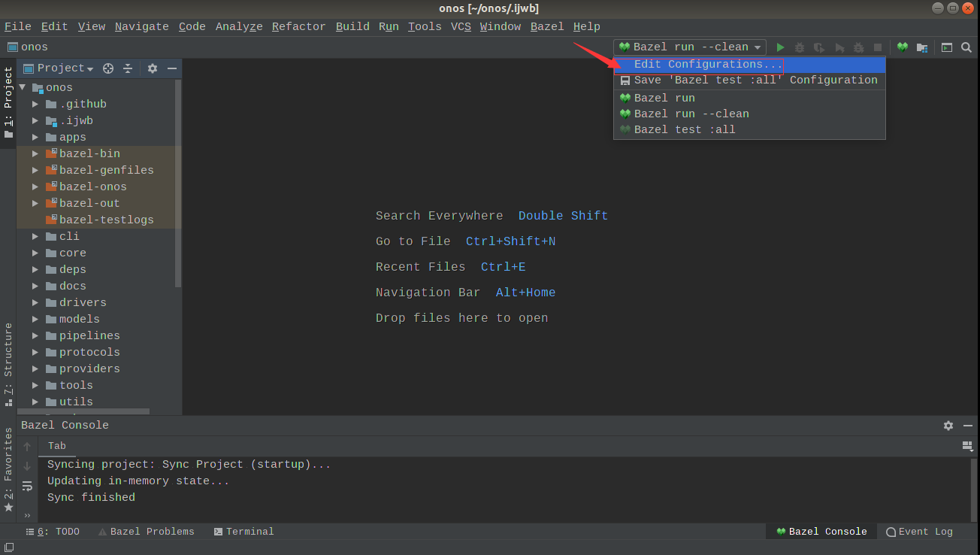Click the Bazel sync heart icon in toolbar
980x555 pixels.
click(x=902, y=47)
